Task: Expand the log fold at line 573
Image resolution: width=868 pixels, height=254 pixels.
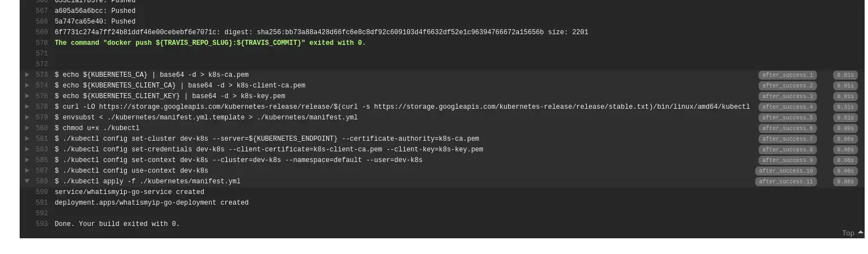Action: pos(27,75)
